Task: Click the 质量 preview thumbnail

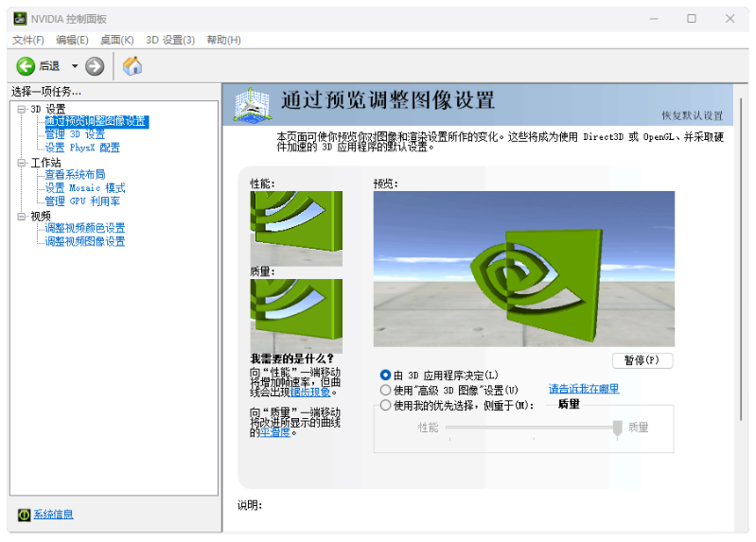Action: click(296, 315)
